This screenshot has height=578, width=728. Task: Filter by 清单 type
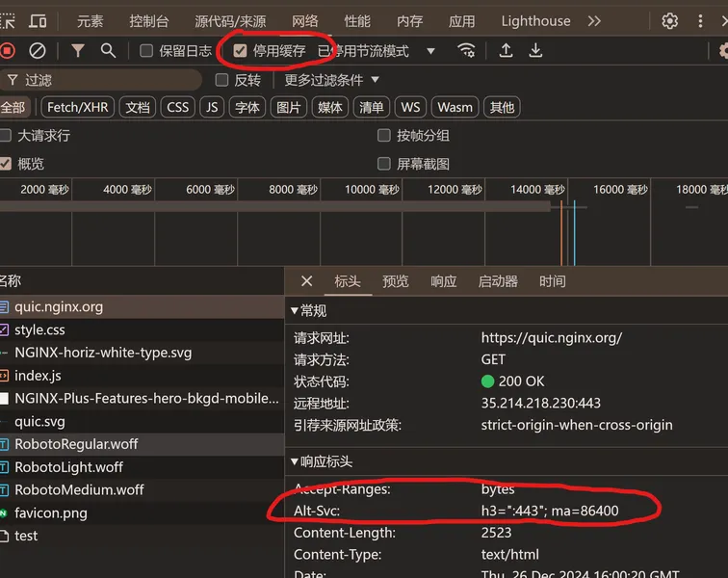click(371, 107)
